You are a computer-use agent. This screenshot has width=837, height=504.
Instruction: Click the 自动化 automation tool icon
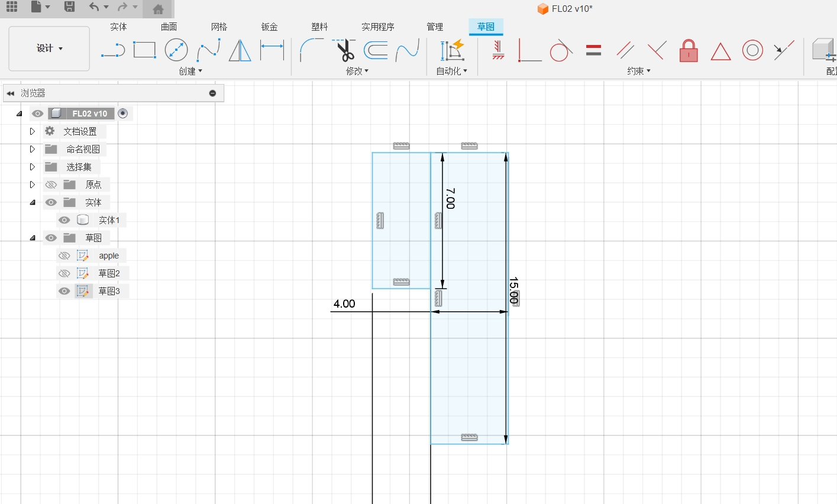(x=452, y=51)
